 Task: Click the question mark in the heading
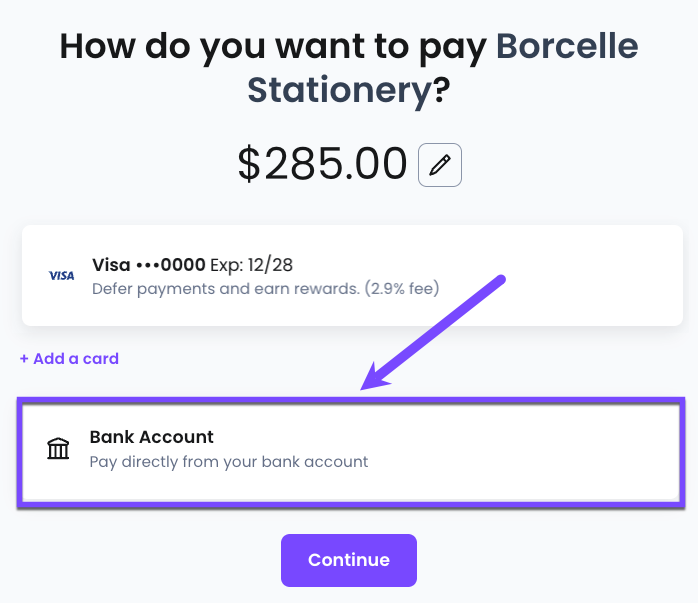[441, 90]
